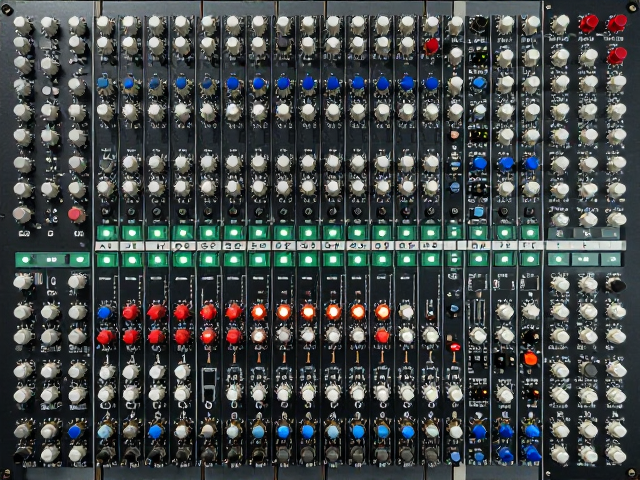Click the dark gray knob in the second row of white channel knobs
This screenshot has height=480, width=640.
tap(283, 43)
